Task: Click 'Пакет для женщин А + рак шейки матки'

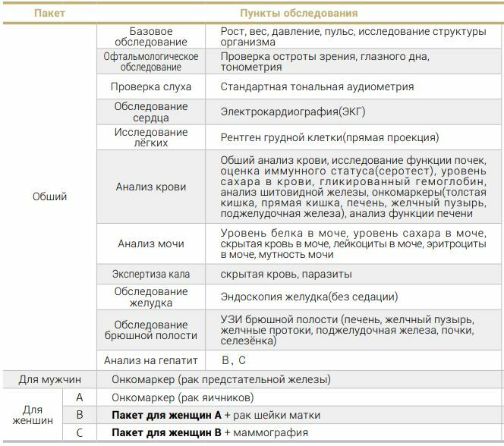Action: click(x=216, y=415)
